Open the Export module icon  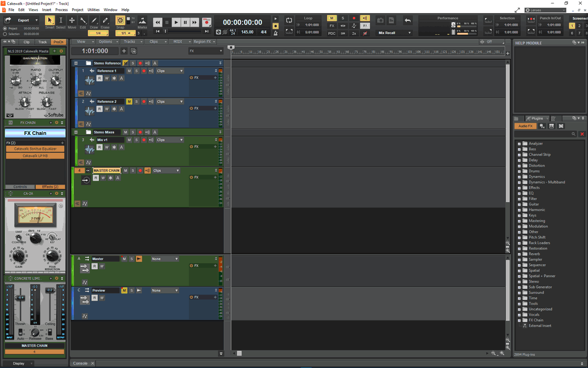tap(8, 20)
